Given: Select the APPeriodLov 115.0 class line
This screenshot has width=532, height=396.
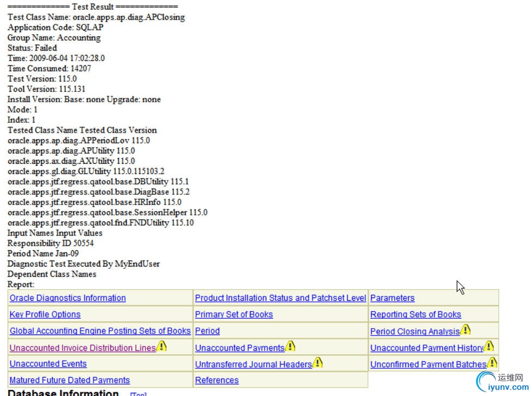Looking at the screenshot, I should 79,140.
